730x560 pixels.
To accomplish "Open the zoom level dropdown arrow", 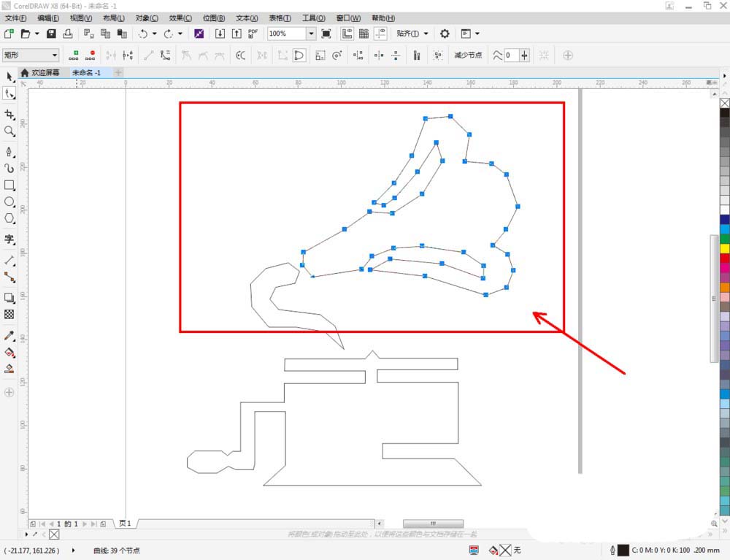I will coord(311,34).
